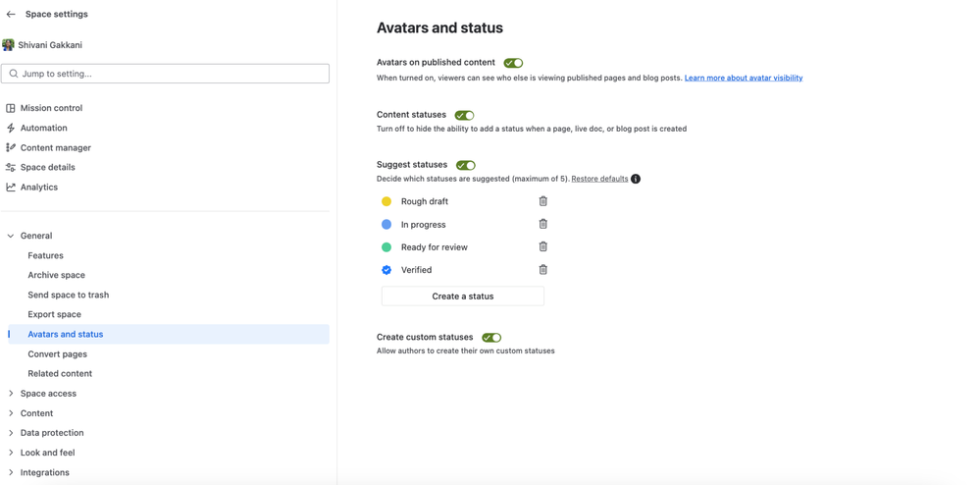Click the Jump to setting search field
The width and height of the screenshot is (980, 485).
tap(165, 74)
